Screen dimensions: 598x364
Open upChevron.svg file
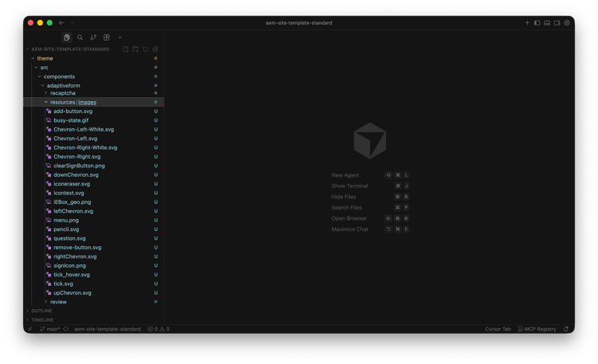(x=73, y=293)
